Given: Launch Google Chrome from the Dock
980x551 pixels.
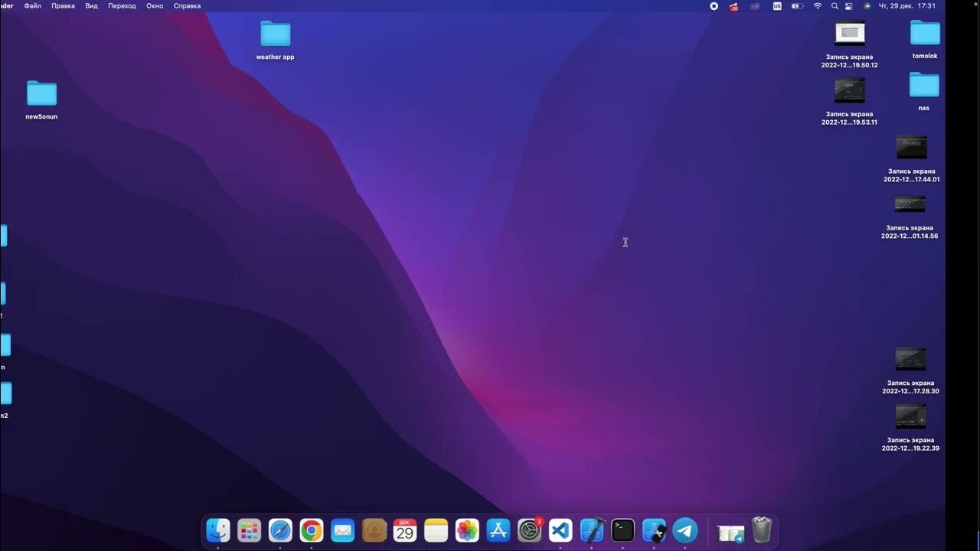Looking at the screenshot, I should click(312, 530).
